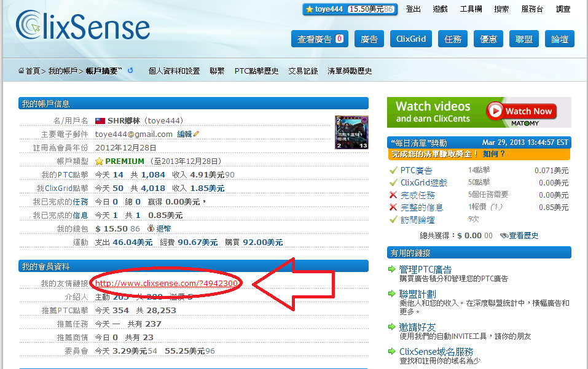Click the checklist timestamp Mar 29, 2013

pos(525,142)
